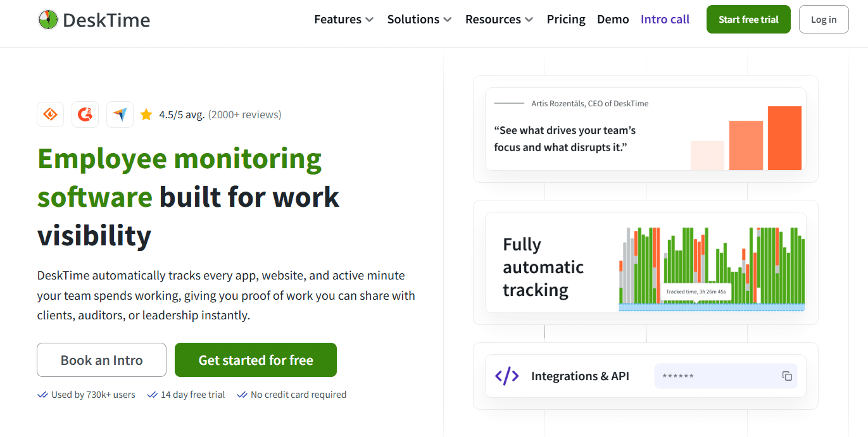Image resolution: width=868 pixels, height=437 pixels.
Task: Click the 14 day free trial text
Action: [192, 395]
